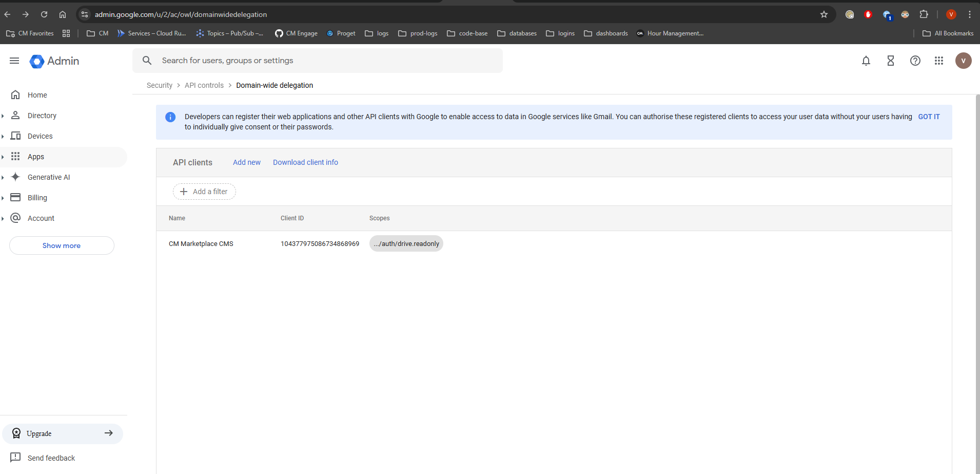Go to Security breadcrumb

tap(160, 85)
